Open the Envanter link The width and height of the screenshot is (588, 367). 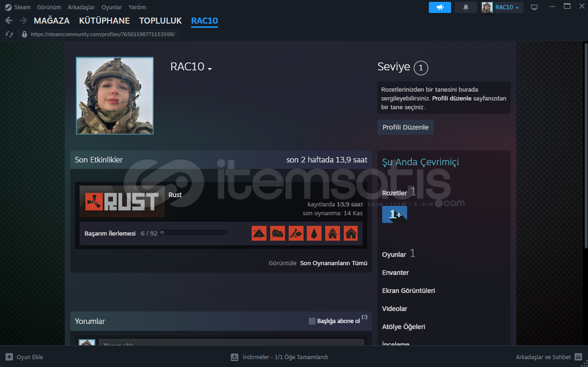click(x=396, y=273)
